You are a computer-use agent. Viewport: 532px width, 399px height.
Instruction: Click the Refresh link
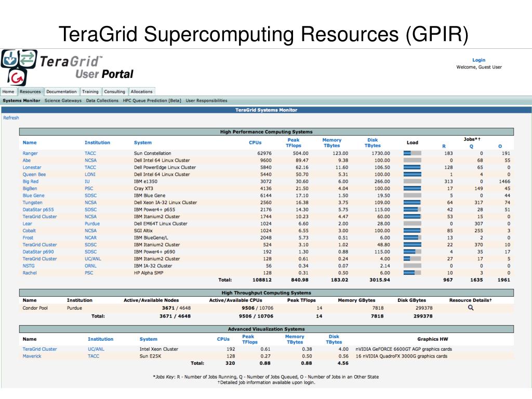point(11,118)
